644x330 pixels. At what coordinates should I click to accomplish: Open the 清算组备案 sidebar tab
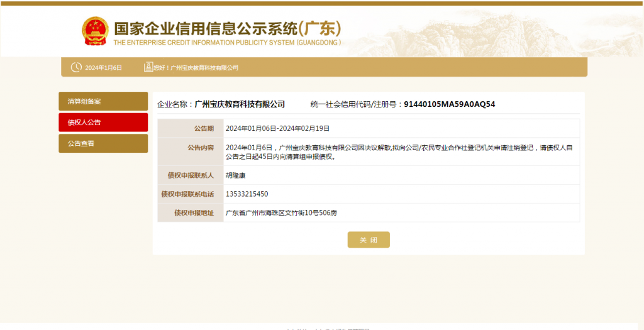click(103, 101)
